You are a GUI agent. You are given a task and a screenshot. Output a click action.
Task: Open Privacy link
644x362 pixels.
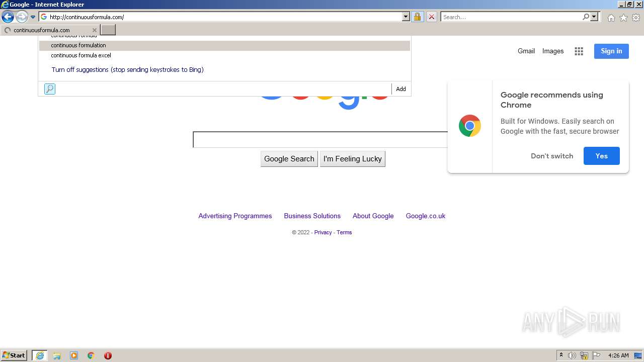[323, 232]
